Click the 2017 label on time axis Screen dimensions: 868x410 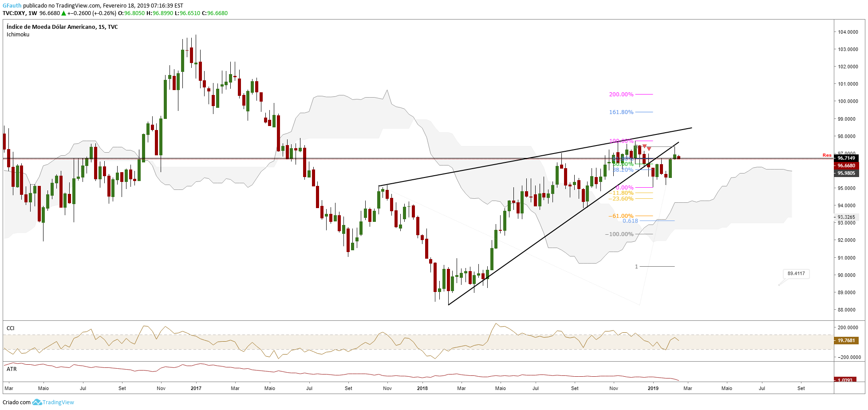click(x=196, y=388)
